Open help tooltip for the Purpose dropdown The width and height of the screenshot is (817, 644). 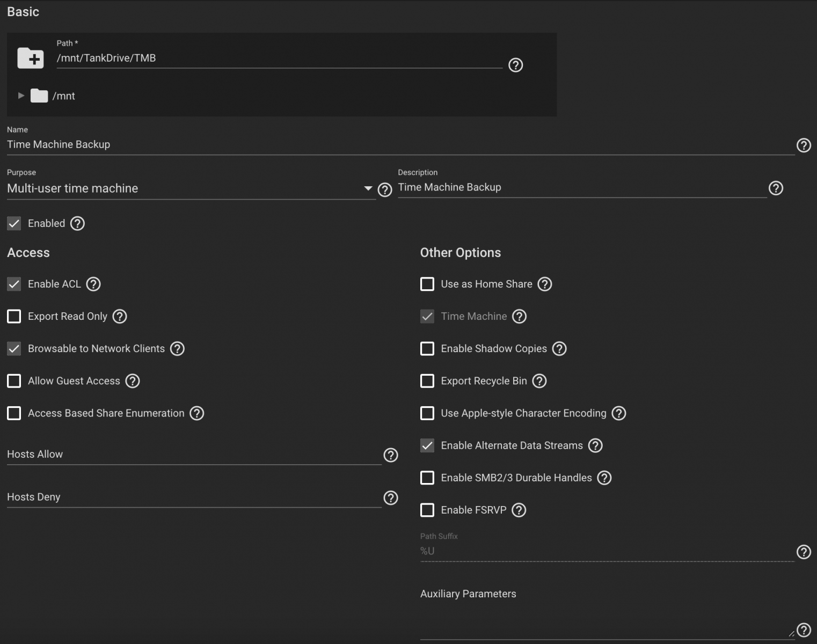[385, 190]
